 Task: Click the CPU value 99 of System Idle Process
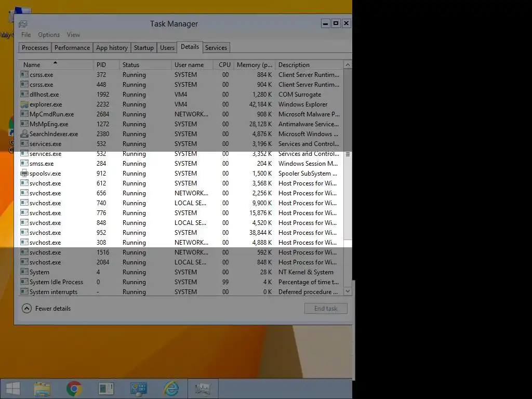coord(225,282)
